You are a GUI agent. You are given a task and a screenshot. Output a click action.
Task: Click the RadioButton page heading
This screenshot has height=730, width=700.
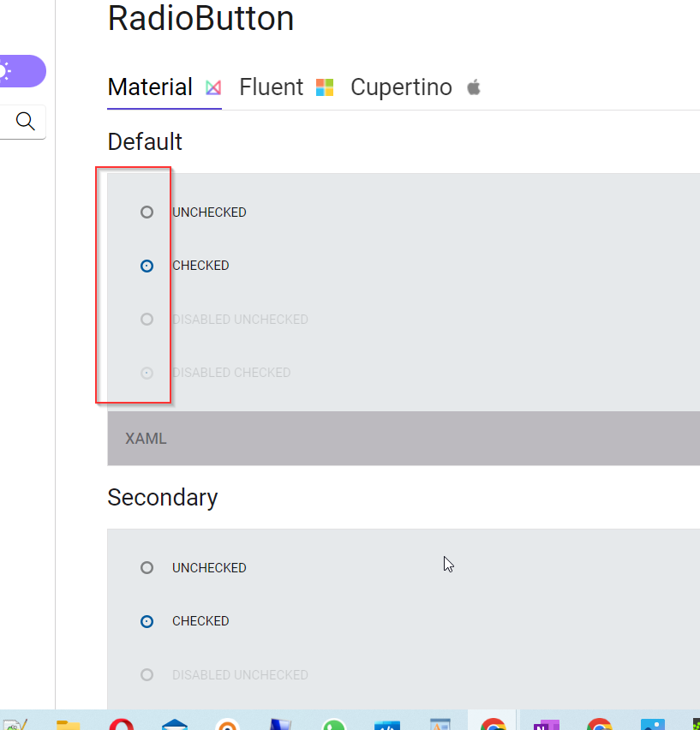coord(200,19)
